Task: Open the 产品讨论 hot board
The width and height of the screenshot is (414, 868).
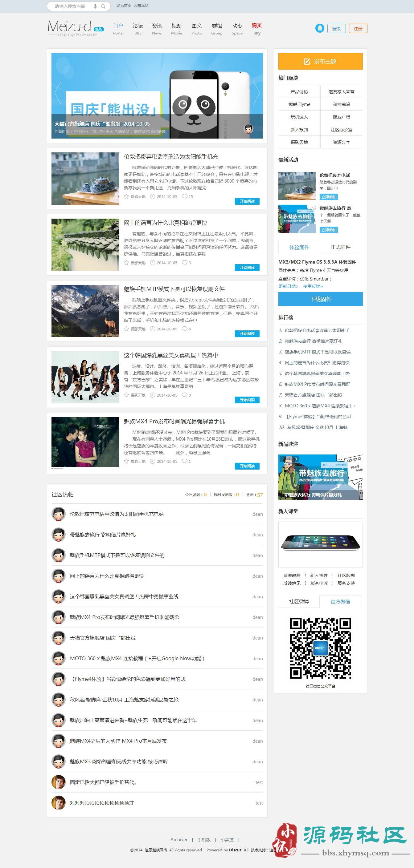Action: tap(299, 92)
